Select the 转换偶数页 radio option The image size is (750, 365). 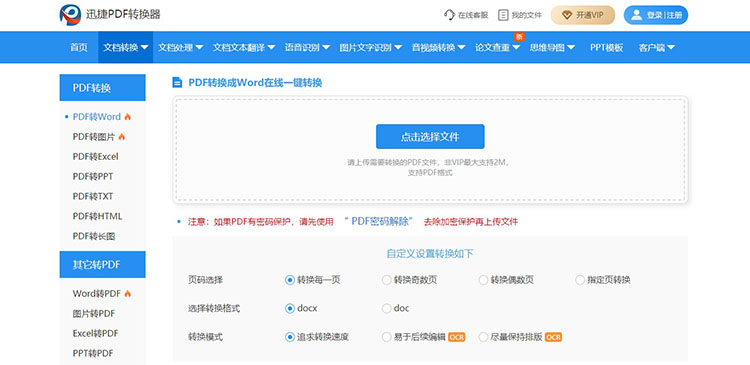pos(483,280)
